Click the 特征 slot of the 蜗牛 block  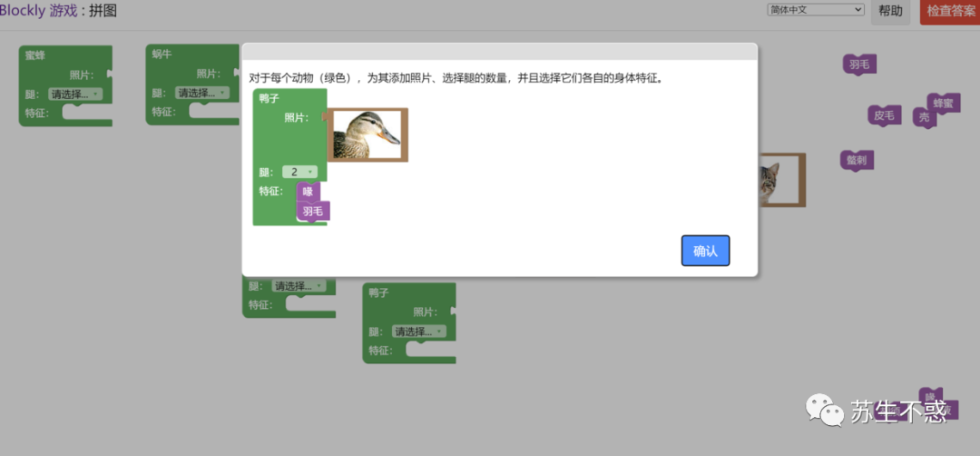[214, 112]
